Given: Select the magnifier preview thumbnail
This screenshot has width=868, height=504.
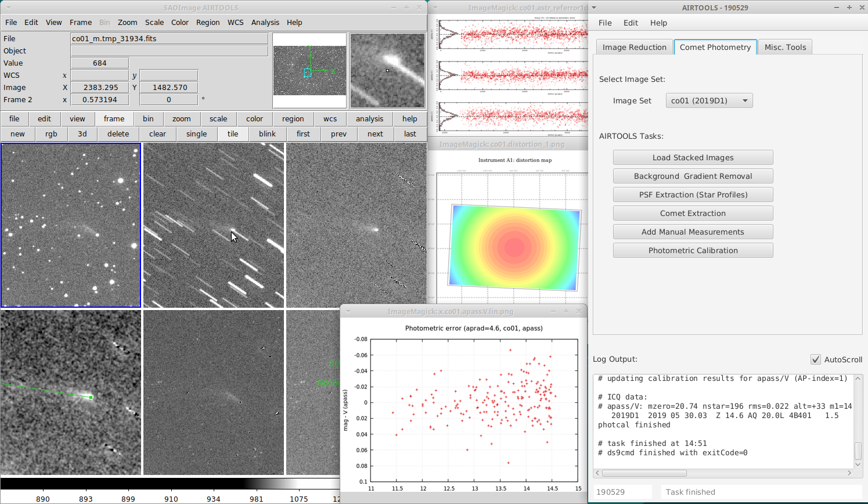Looking at the screenshot, I should [x=387, y=70].
